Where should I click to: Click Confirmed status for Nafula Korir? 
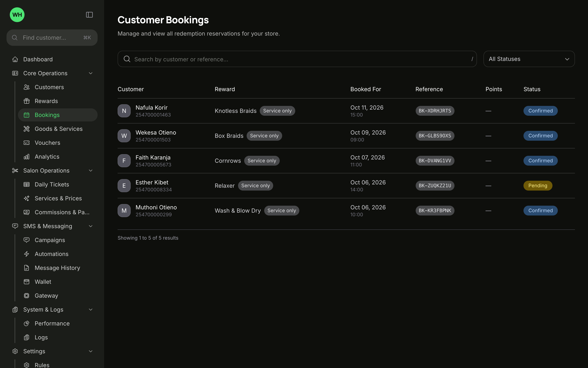[540, 111]
